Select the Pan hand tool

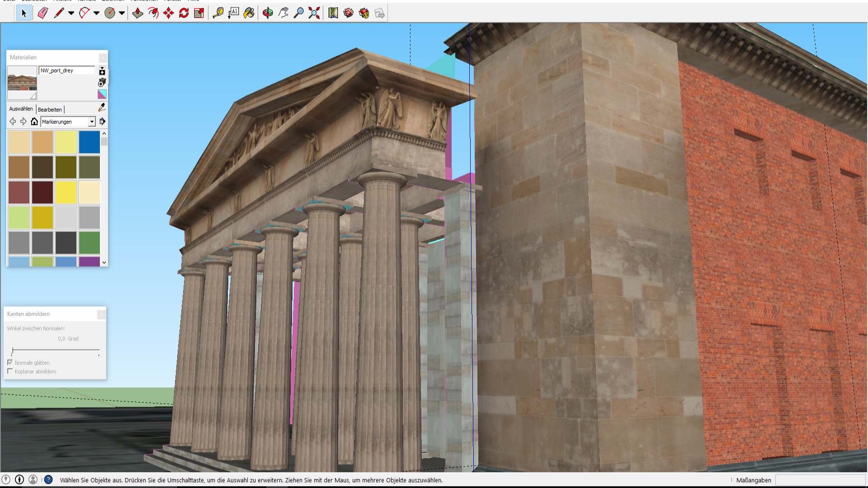click(283, 13)
